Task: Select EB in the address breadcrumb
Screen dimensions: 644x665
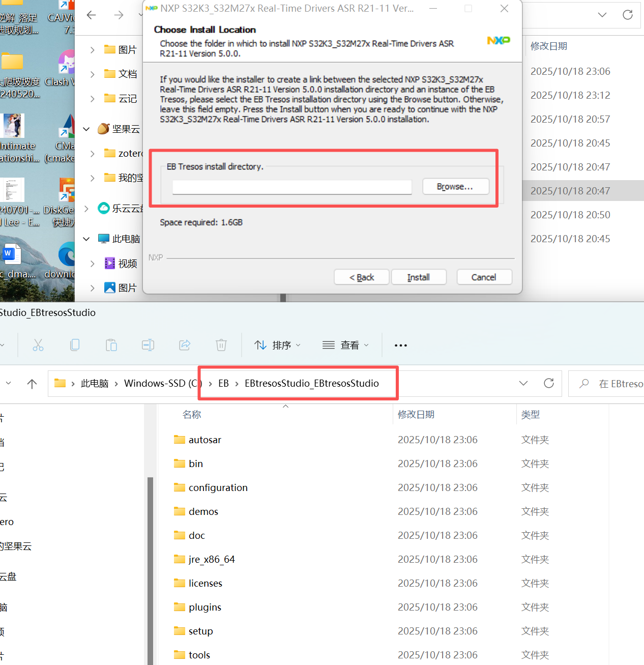Action: click(x=223, y=383)
